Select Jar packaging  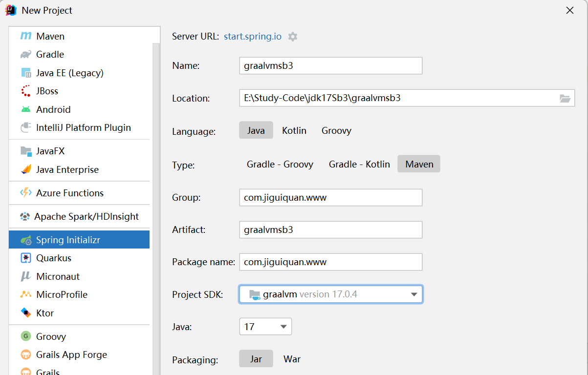tap(256, 359)
